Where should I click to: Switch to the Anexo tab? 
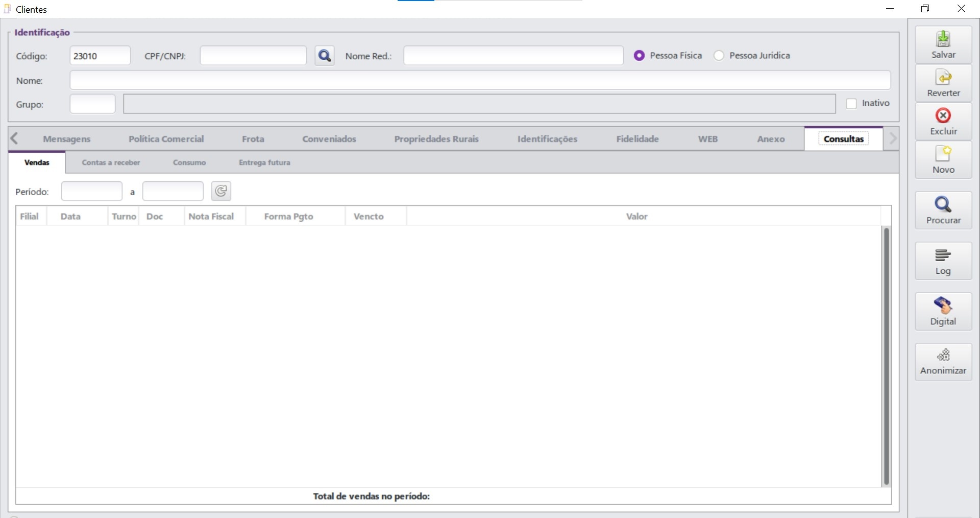771,139
